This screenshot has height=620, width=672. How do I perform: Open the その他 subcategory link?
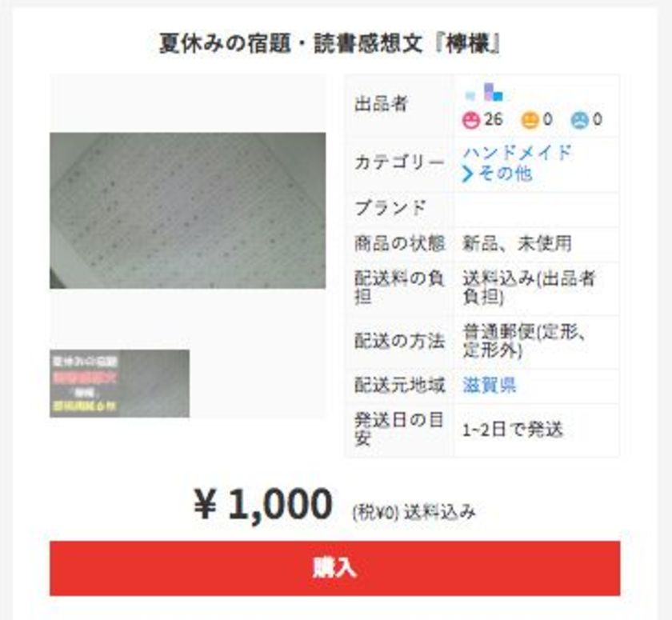pyautogui.click(x=506, y=174)
